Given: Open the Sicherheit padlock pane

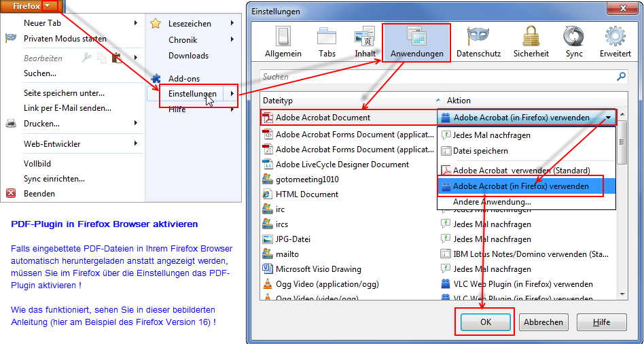Looking at the screenshot, I should (x=531, y=42).
